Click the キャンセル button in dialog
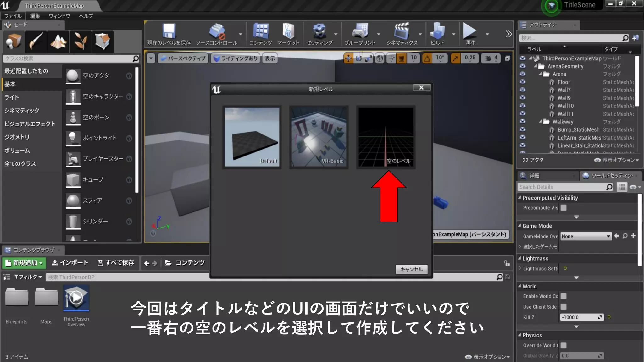 tap(411, 269)
